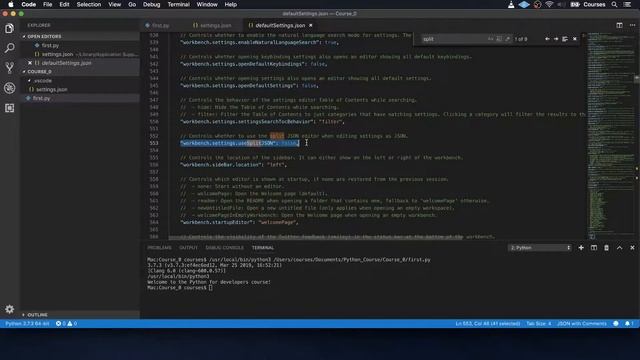Switch to the first.py editor tab
The width and height of the screenshot is (640, 360).
(161, 25)
